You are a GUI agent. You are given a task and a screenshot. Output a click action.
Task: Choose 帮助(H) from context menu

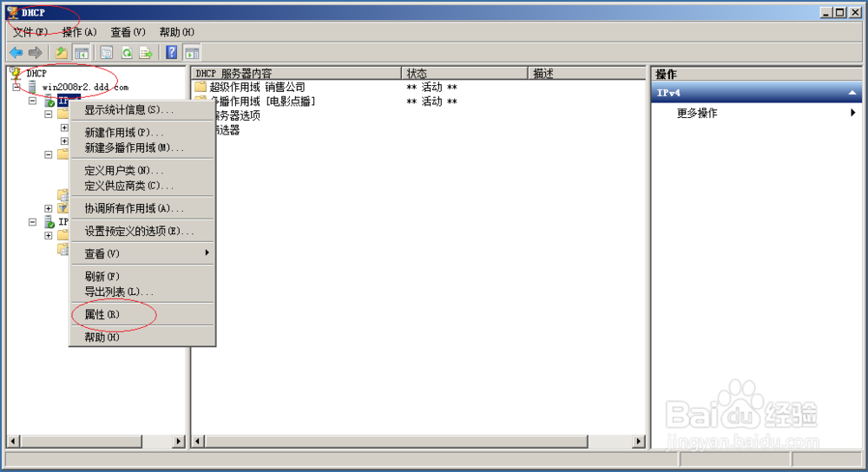point(143,337)
